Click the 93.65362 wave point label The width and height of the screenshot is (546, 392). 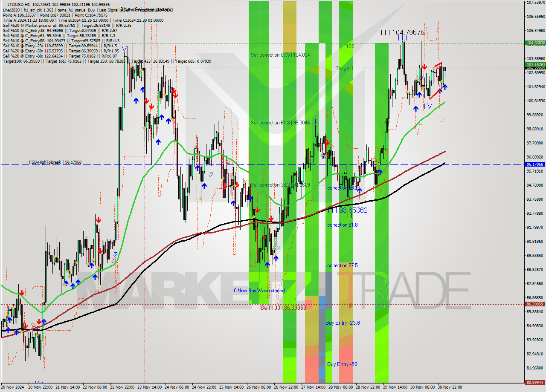pyautogui.click(x=347, y=210)
